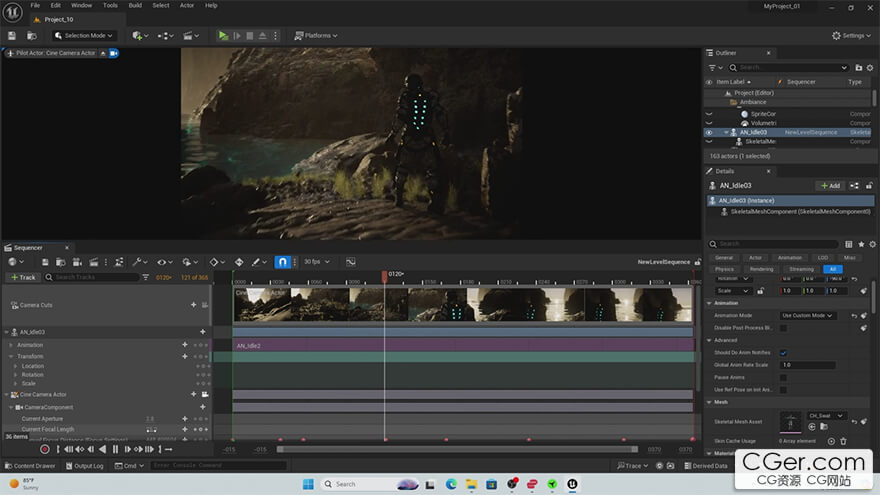Lock the Camera Cuts camera icon
Image resolution: width=880 pixels, height=495 pixels.
click(205, 305)
